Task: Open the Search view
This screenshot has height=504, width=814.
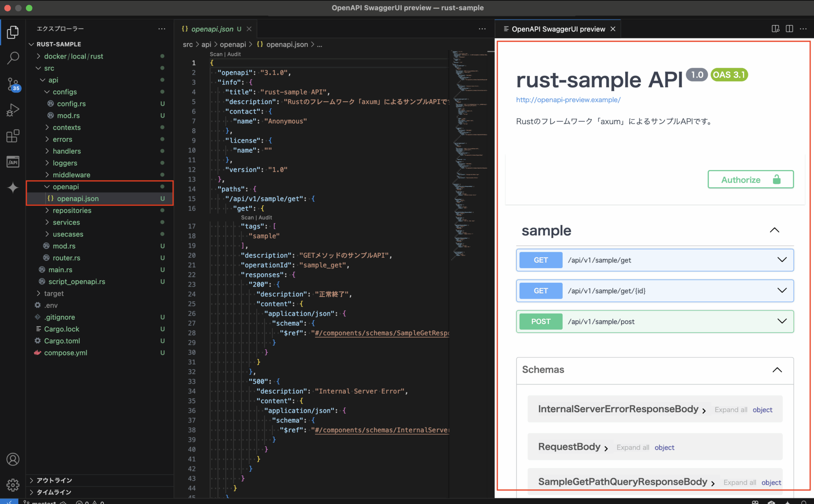Action: click(13, 58)
